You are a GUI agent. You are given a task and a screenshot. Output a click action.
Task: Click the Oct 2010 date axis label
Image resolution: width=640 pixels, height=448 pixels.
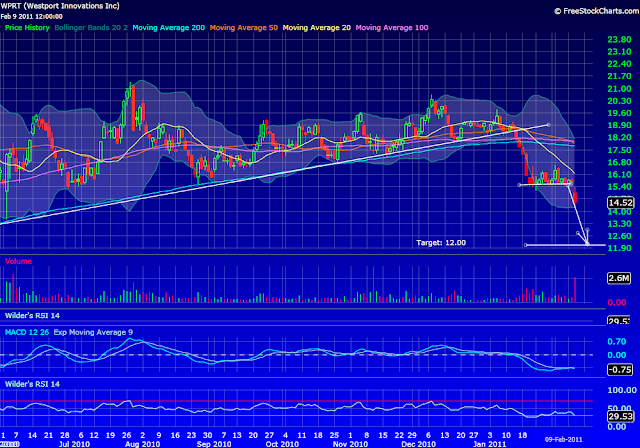282,444
